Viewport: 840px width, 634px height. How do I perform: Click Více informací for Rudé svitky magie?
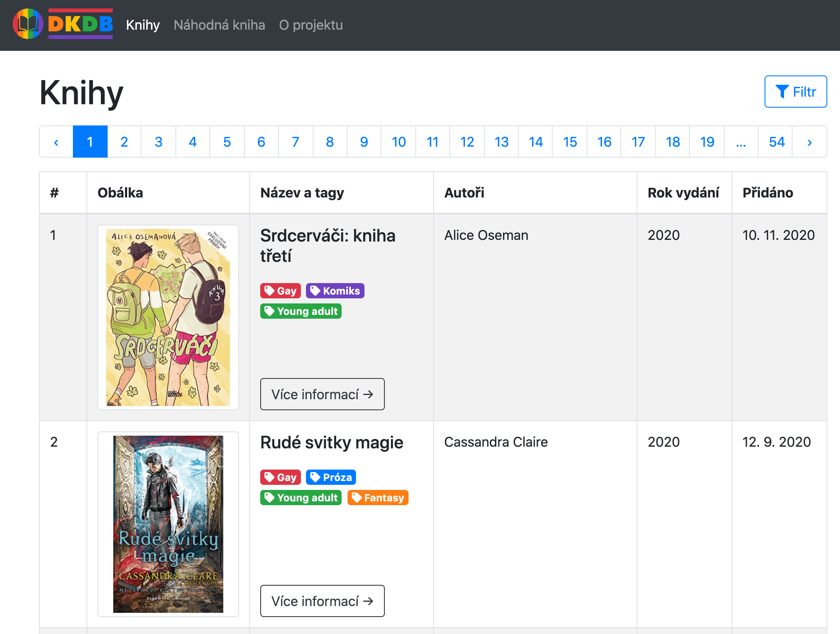322,601
